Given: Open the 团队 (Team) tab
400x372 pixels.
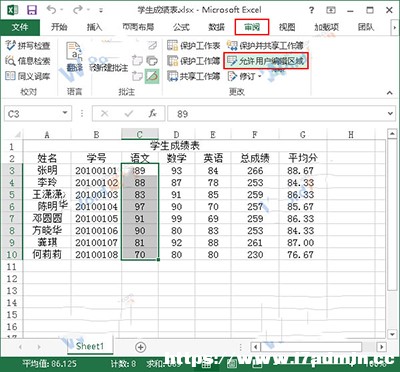Looking at the screenshot, I should 366,27.
